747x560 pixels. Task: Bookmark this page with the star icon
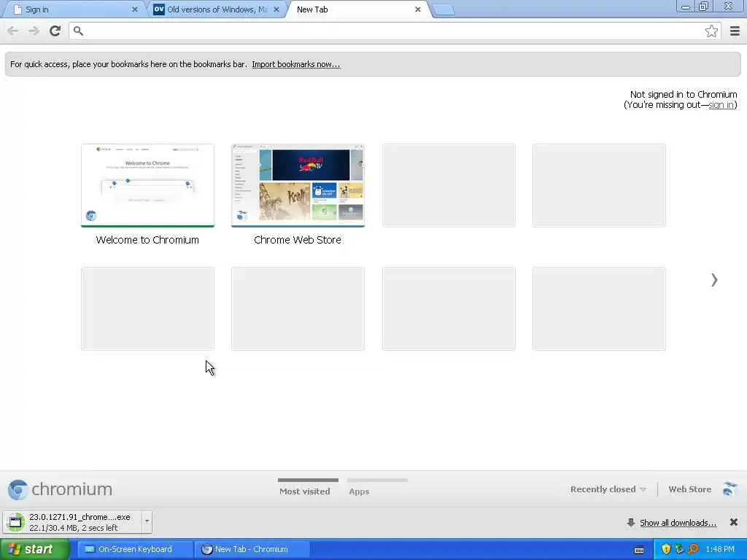(711, 31)
